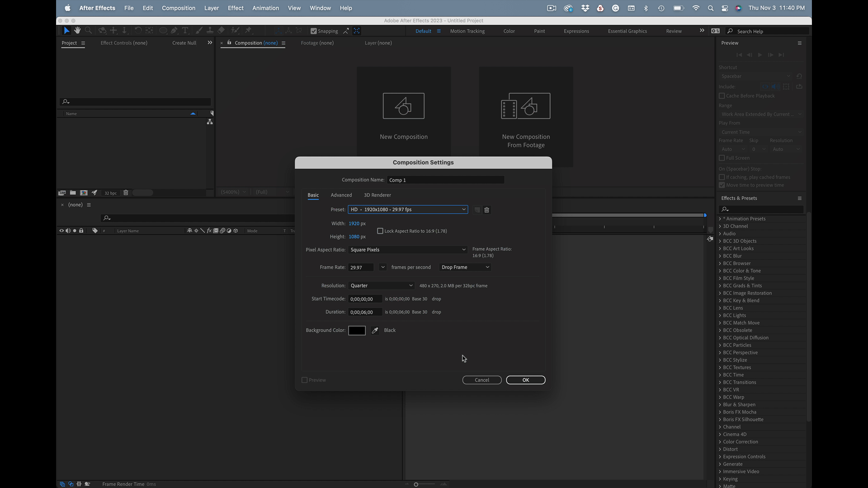Open the Resolution Quarter dropdown

(381, 286)
